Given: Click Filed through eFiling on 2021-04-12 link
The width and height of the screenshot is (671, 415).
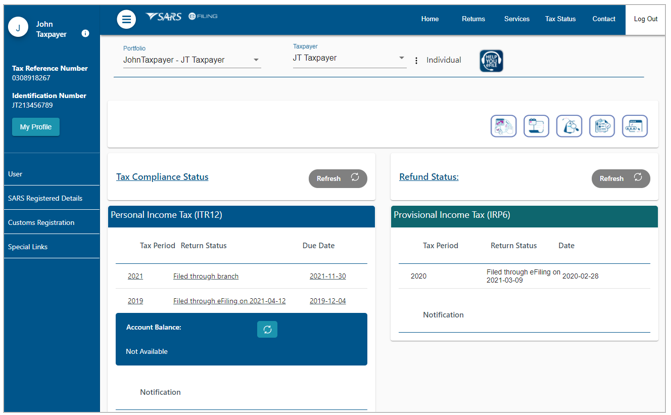Looking at the screenshot, I should (x=229, y=301).
